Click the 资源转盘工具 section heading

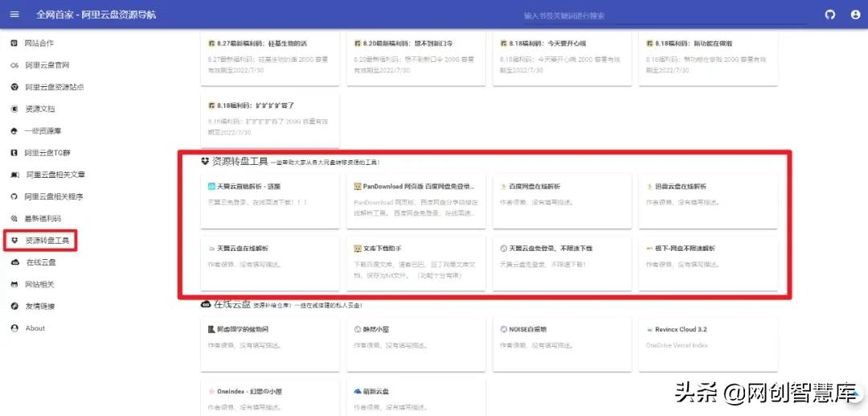click(x=240, y=162)
